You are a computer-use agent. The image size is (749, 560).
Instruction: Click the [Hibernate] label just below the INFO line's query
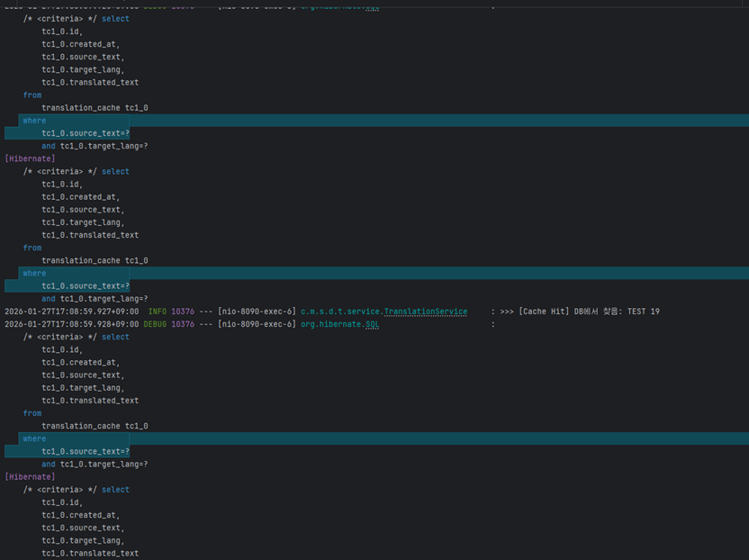click(x=30, y=477)
